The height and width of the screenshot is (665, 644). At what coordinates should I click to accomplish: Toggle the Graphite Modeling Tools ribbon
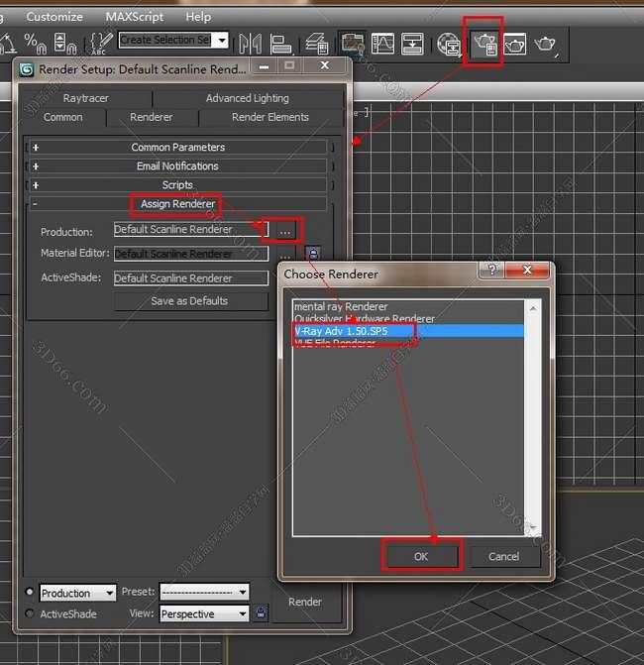tap(353, 44)
